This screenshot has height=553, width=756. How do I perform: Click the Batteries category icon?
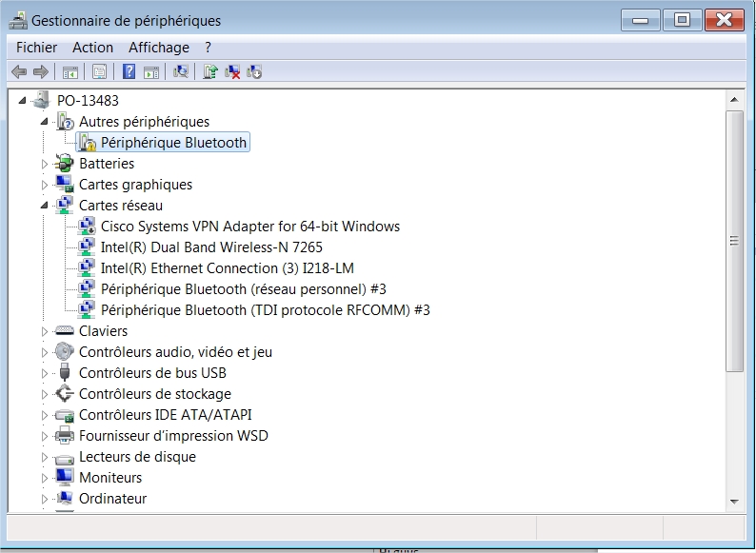(x=64, y=164)
